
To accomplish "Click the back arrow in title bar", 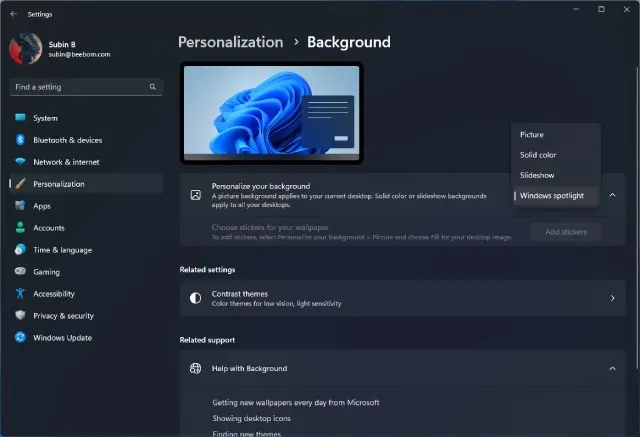I will (x=13, y=14).
